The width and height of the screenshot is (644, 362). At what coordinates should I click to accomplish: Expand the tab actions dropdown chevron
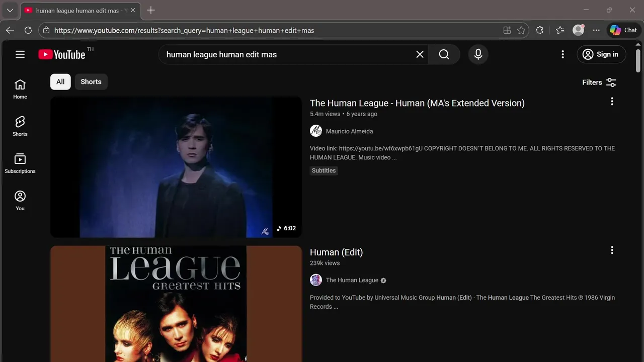(10, 10)
